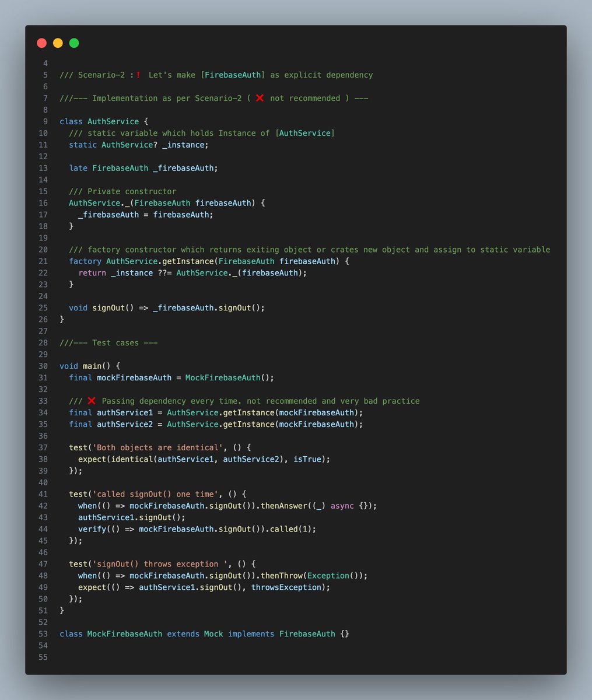Click line number 47 in the gutter

[43, 564]
